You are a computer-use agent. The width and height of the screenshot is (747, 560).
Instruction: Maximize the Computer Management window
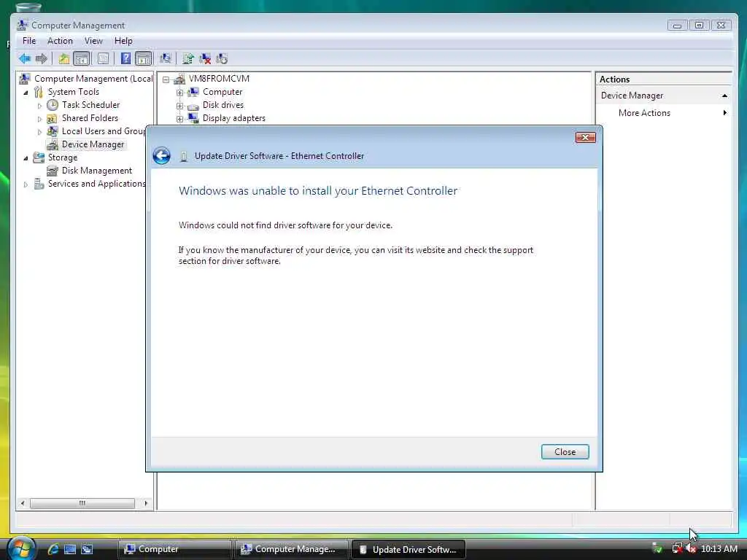click(x=699, y=26)
